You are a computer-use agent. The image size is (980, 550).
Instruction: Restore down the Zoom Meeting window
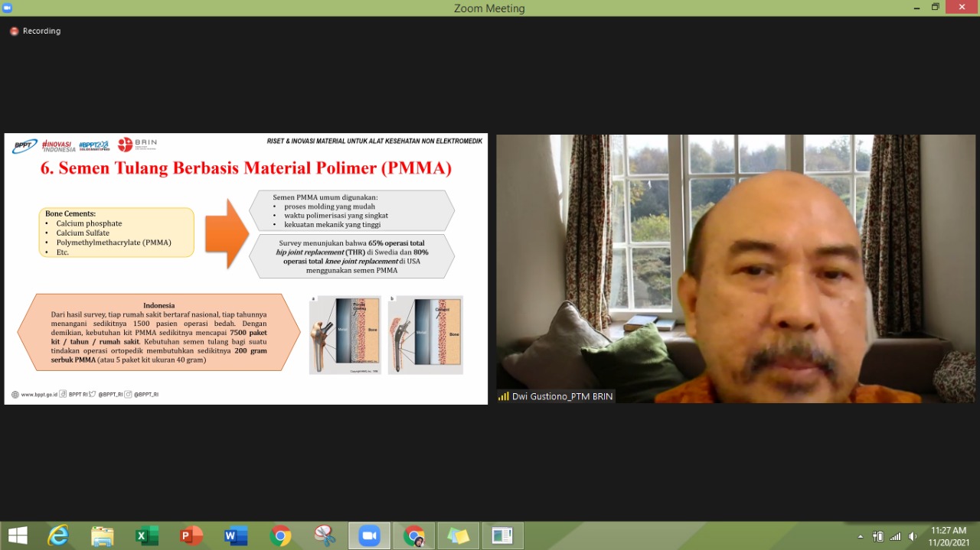click(935, 7)
